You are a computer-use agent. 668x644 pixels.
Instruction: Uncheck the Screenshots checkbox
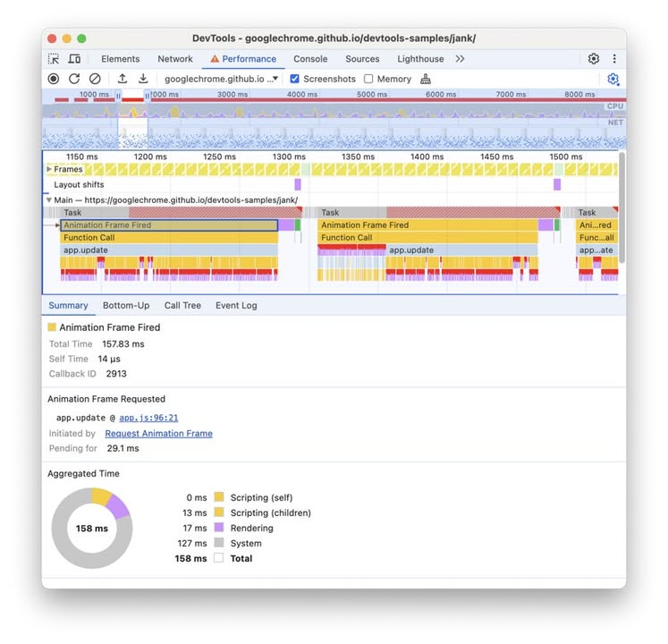point(295,79)
